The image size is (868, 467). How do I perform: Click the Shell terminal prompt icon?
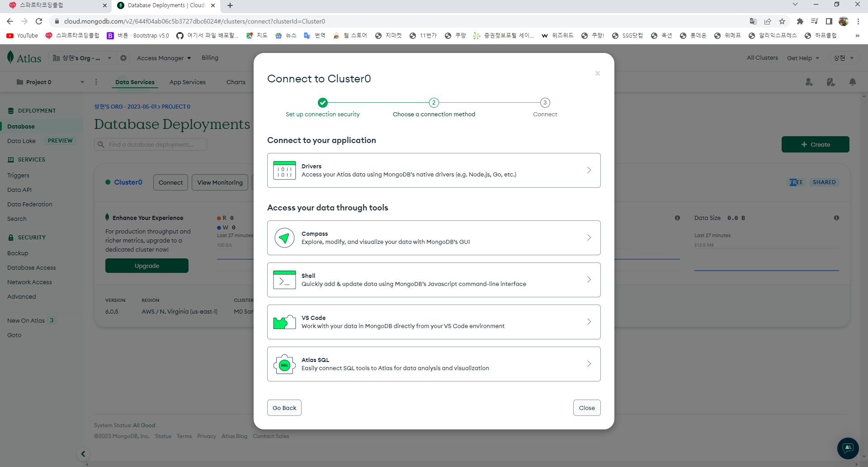click(284, 280)
